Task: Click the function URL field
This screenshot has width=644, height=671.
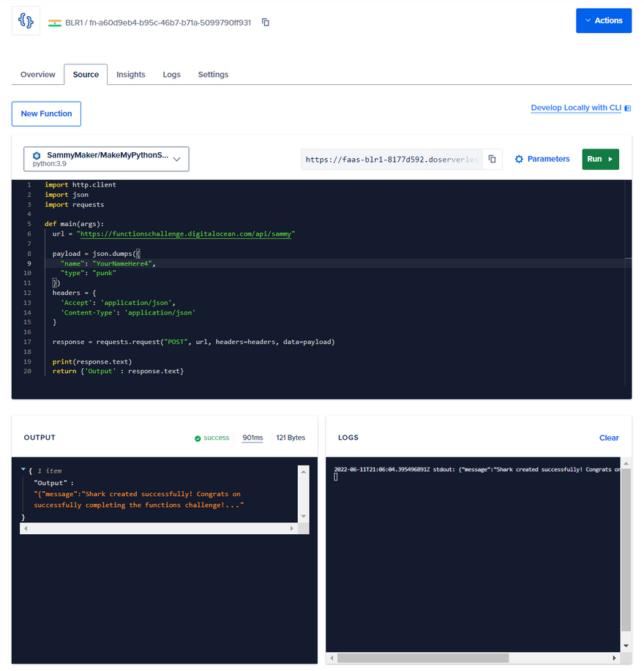Action: coord(392,159)
